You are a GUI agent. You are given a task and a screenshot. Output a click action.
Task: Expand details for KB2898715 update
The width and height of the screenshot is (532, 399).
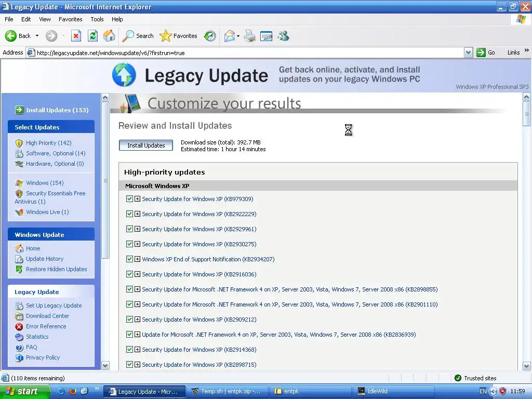tap(137, 364)
